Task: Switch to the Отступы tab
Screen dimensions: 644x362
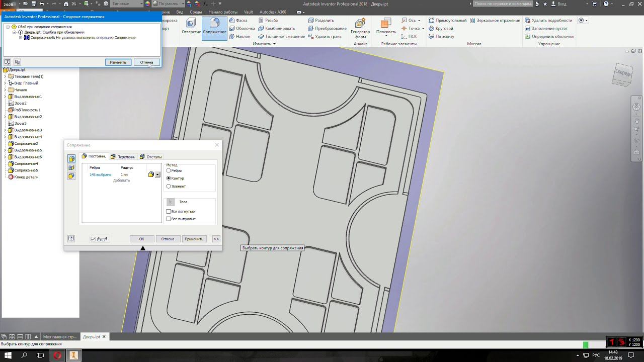Action: tap(151, 157)
